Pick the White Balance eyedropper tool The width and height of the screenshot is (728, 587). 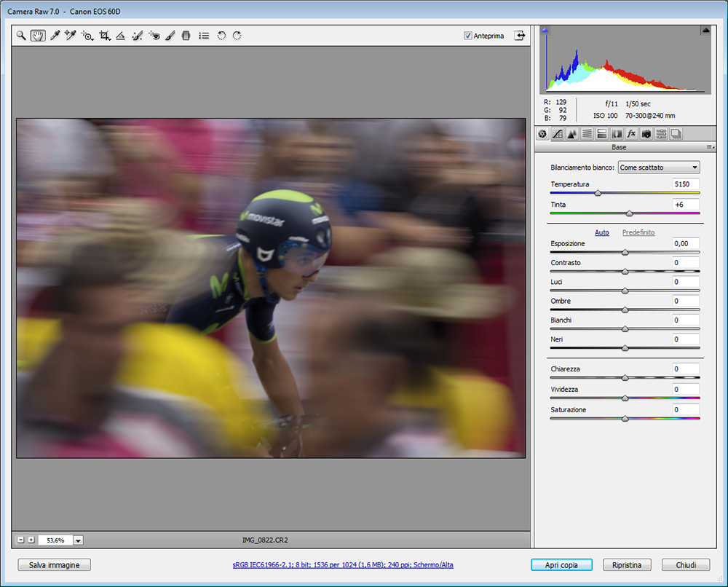pos(55,35)
